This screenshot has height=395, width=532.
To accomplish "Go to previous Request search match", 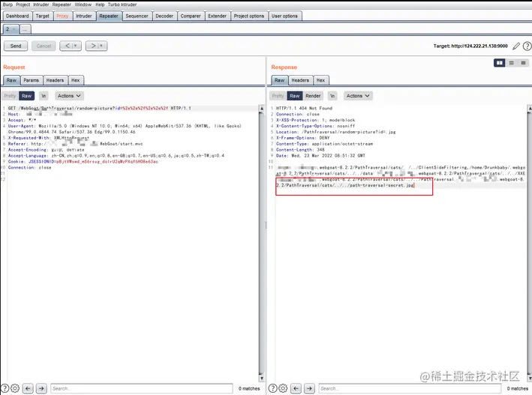I will (28, 388).
